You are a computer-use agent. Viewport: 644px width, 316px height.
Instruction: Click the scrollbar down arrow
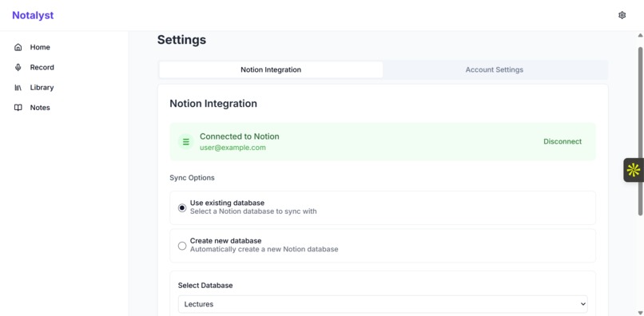[x=640, y=312]
